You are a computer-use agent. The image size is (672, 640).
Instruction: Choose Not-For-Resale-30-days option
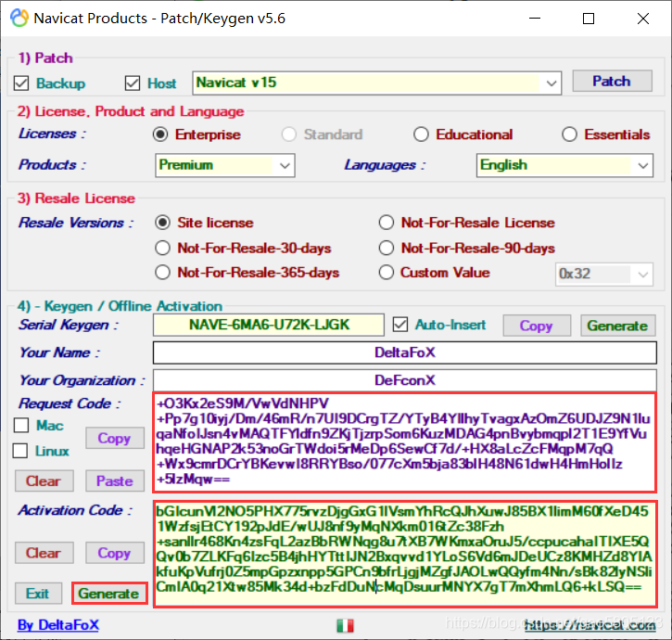163,248
